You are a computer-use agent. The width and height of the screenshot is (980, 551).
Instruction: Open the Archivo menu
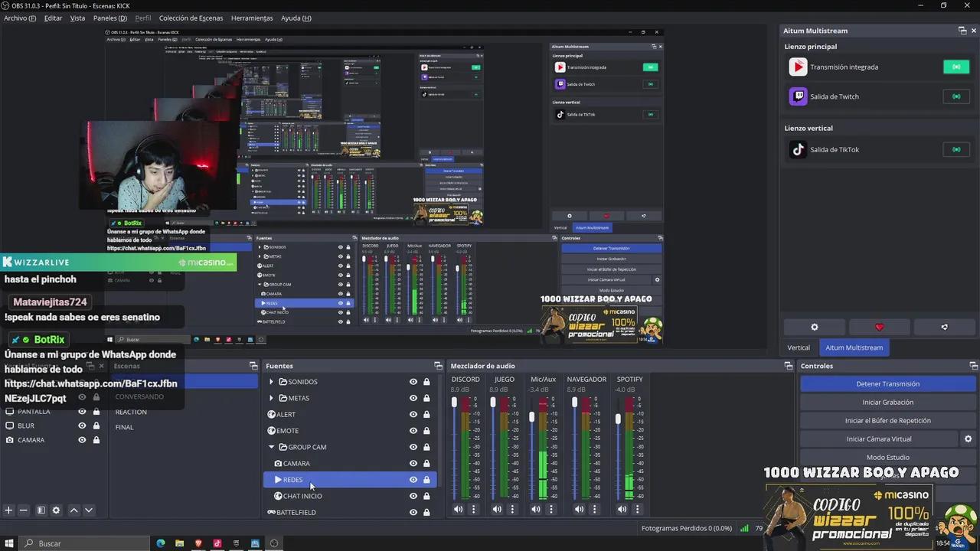point(20,18)
